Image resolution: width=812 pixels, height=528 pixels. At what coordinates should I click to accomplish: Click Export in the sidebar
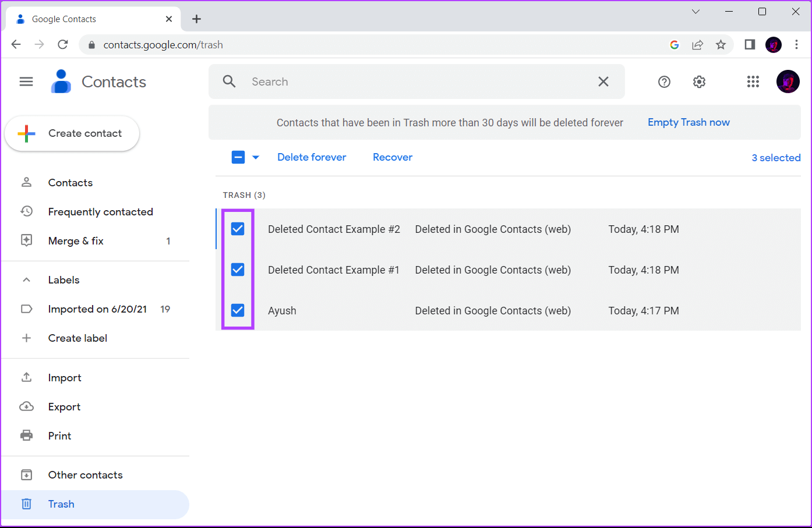click(x=96, y=406)
